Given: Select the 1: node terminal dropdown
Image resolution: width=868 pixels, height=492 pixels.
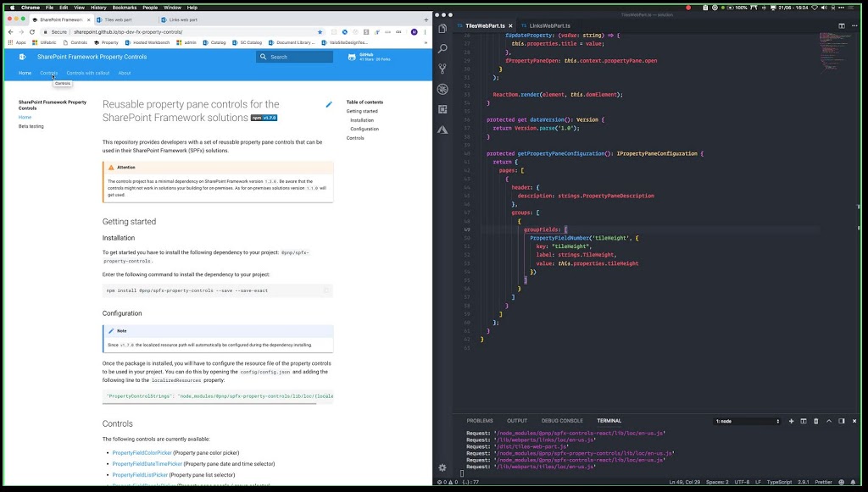Looking at the screenshot, I should pos(748,421).
